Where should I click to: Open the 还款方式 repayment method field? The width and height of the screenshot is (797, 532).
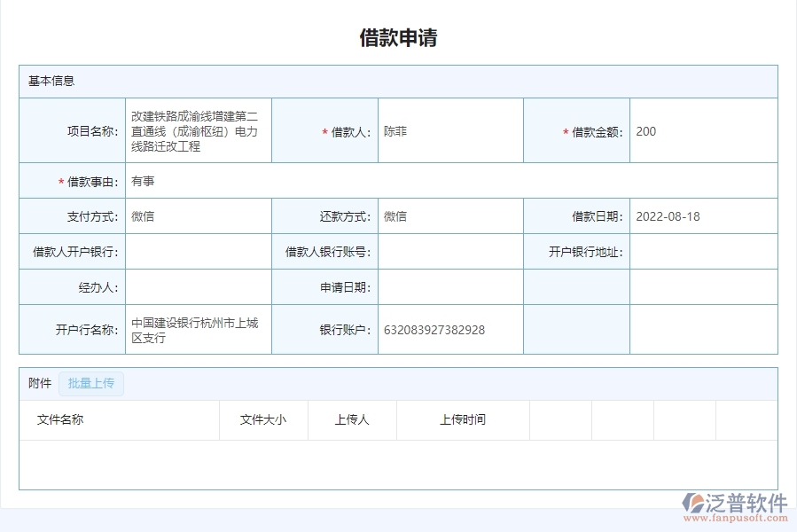[450, 215]
